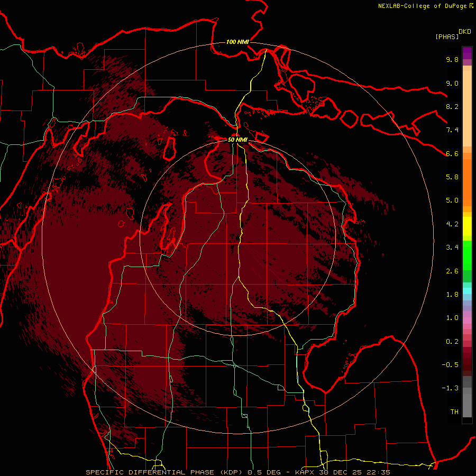
Task: Click the 100 NMI range ring label
Action: click(237, 42)
